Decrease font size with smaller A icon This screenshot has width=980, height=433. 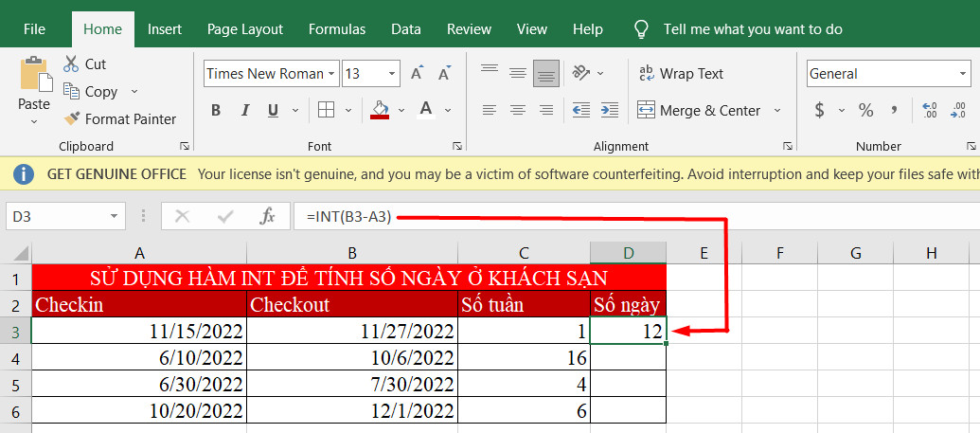[444, 73]
